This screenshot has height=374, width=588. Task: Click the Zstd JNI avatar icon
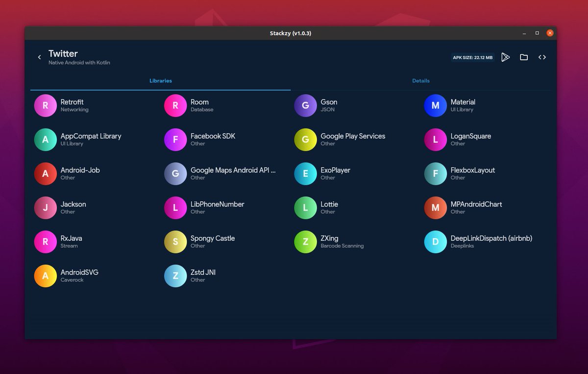[x=175, y=276]
